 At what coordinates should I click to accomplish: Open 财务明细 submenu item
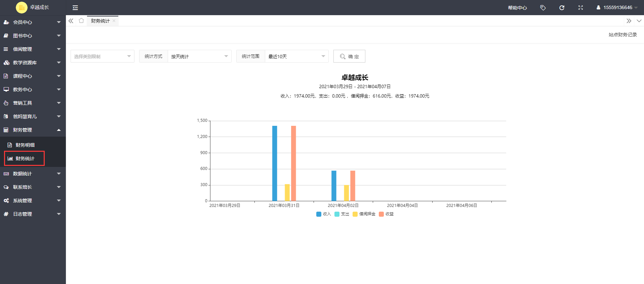click(33, 145)
